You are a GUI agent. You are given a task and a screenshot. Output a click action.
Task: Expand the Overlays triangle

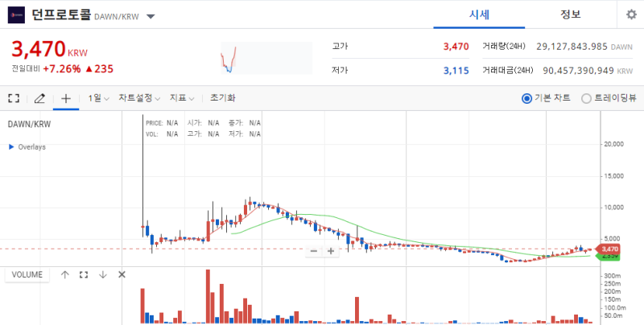click(x=11, y=147)
